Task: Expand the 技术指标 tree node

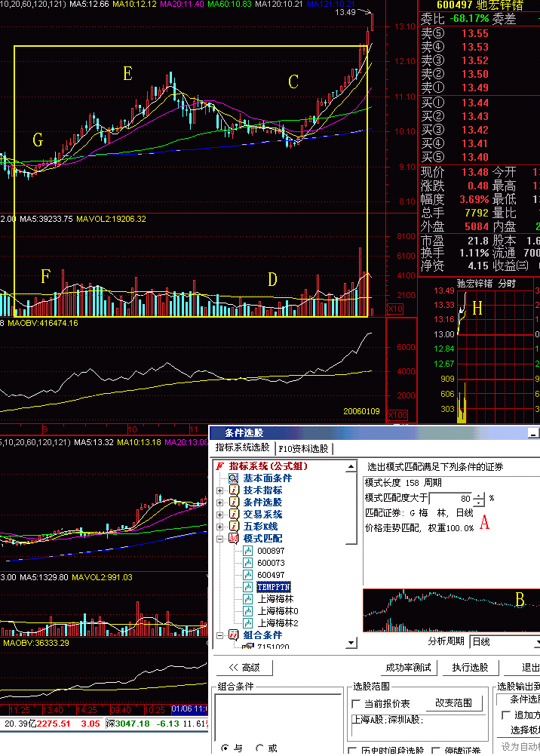Action: (x=220, y=490)
